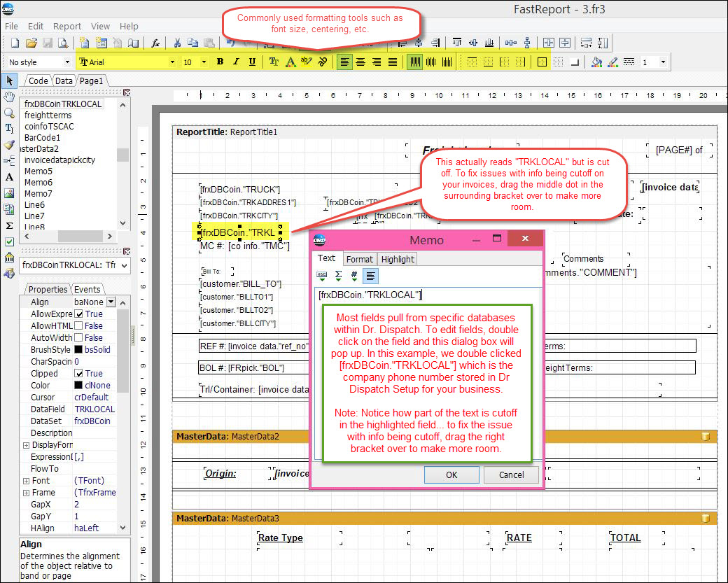The image size is (728, 583).
Task: Open the frame width dropdown
Action: 663,62
